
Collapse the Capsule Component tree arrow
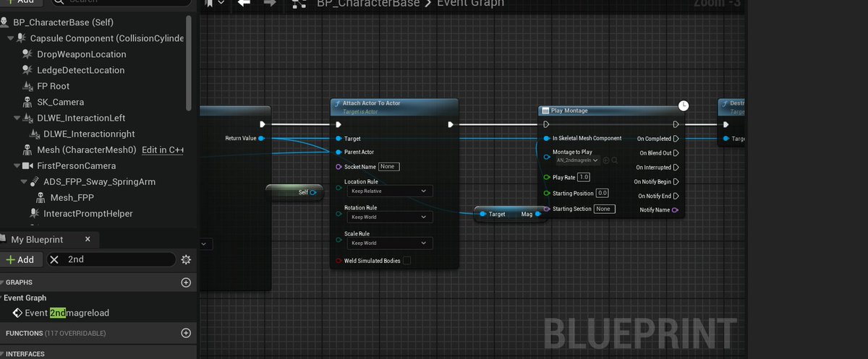click(11, 38)
